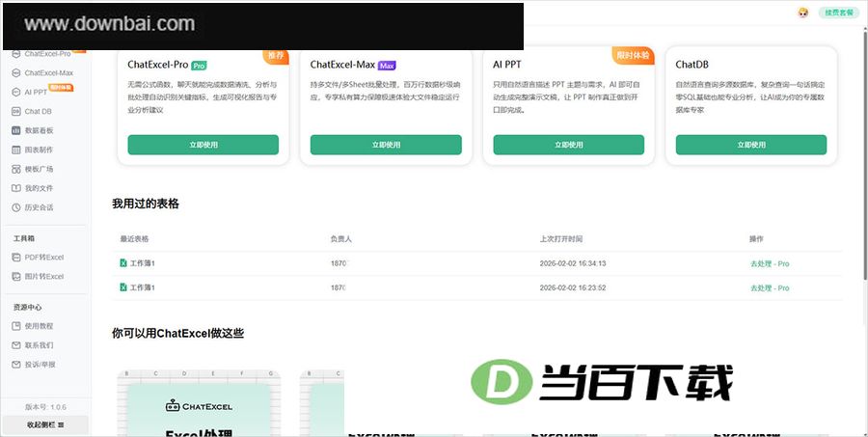The height and width of the screenshot is (437, 868).
Task: Open 工作簿1 opened at 16:34:13
Action: click(x=143, y=263)
